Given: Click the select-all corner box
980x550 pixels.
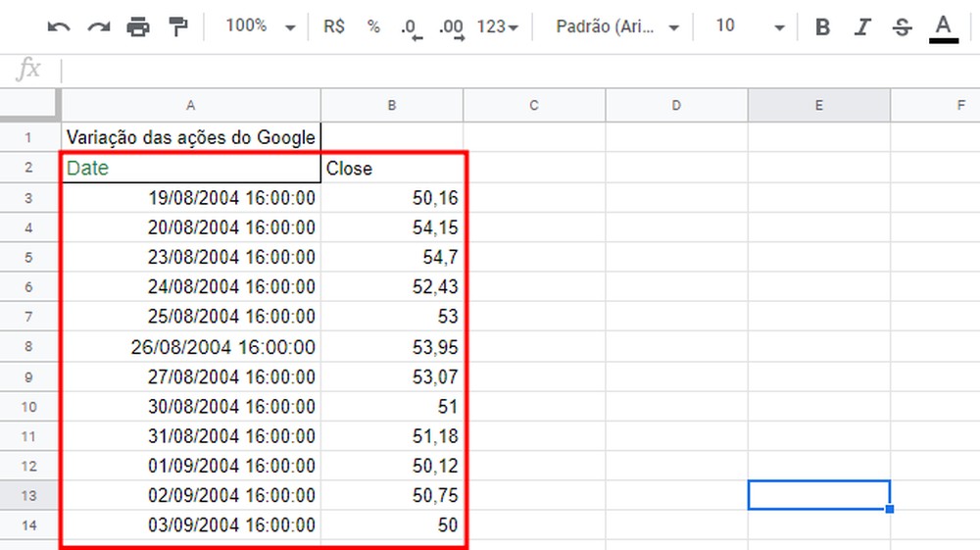Looking at the screenshot, I should pos(30,104).
